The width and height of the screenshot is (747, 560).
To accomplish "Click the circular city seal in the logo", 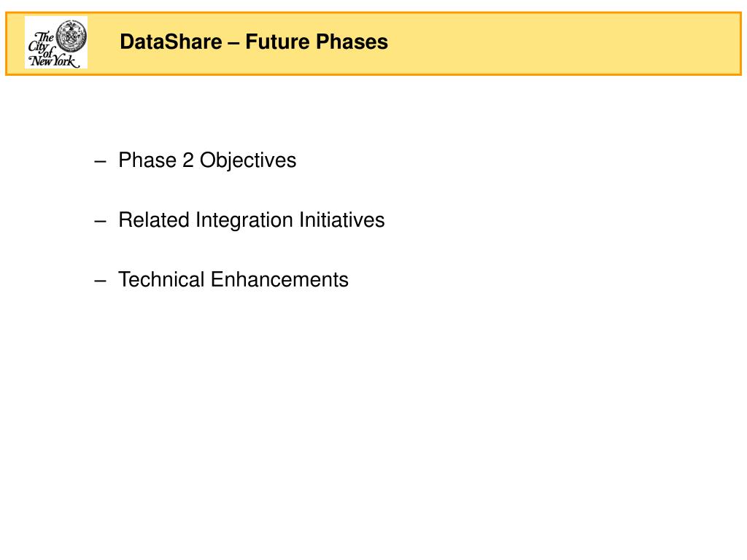I will (x=71, y=36).
